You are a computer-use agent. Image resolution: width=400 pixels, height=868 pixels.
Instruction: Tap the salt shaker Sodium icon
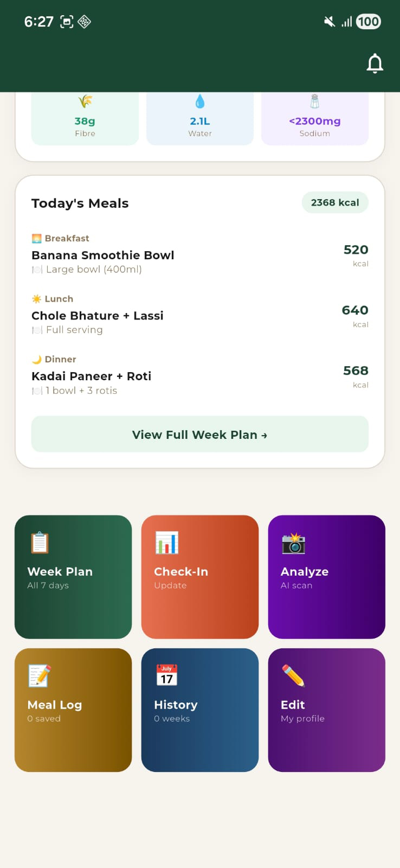pos(315,100)
